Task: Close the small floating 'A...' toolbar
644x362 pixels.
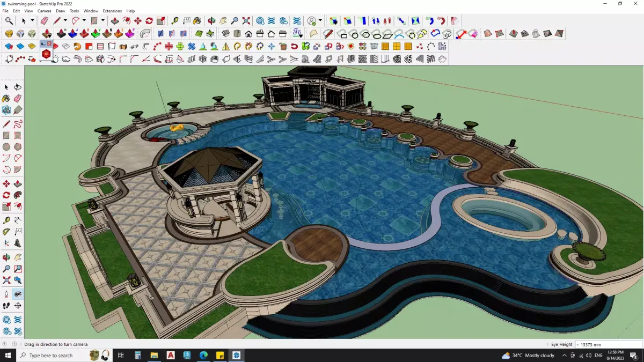Action: (x=49, y=43)
